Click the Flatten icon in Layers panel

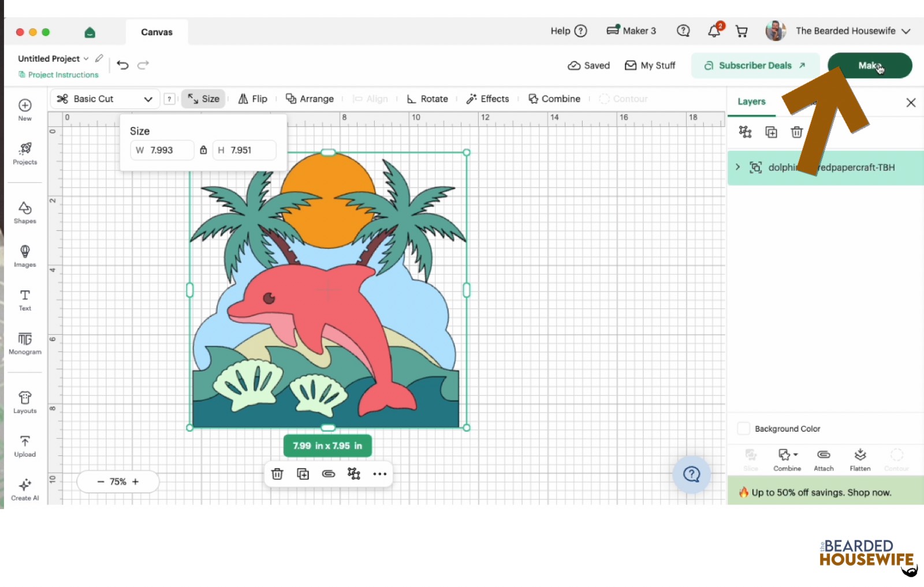[860, 460]
